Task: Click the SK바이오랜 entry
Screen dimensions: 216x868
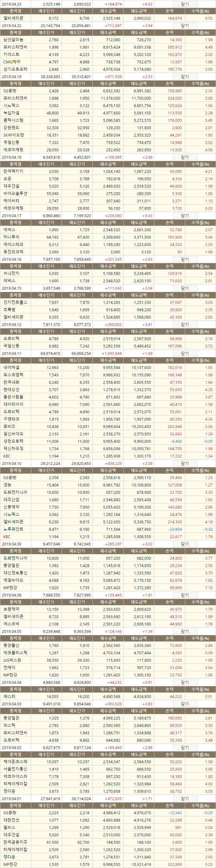Action: point(14,135)
